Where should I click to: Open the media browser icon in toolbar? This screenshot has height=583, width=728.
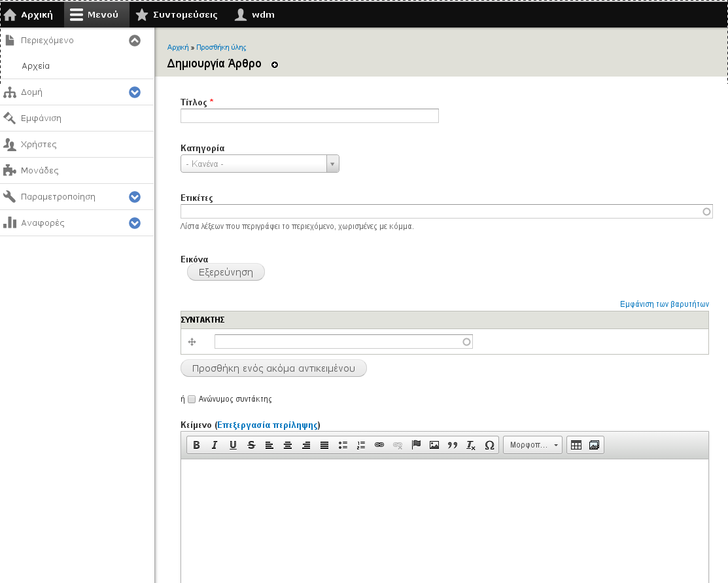click(x=594, y=445)
